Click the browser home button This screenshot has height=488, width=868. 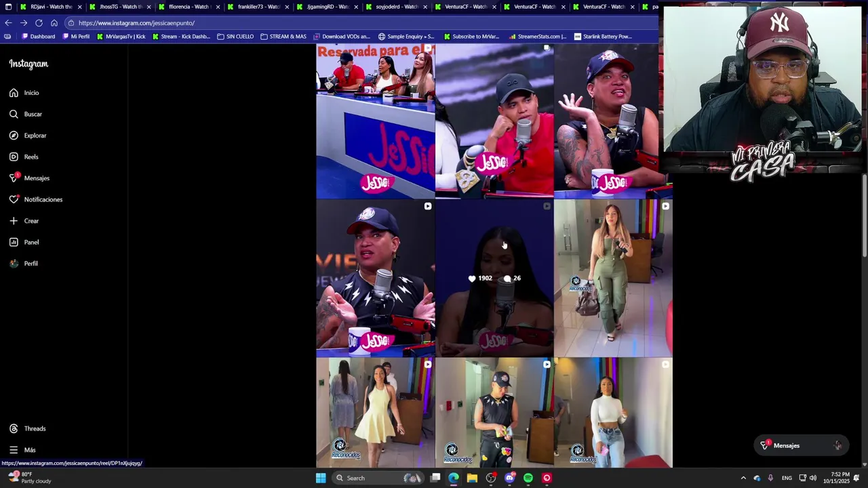tap(54, 23)
